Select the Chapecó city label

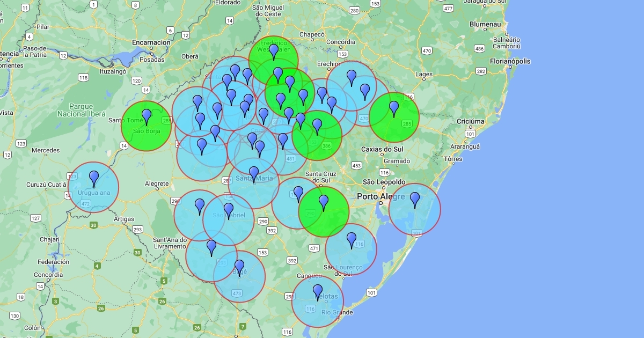pyautogui.click(x=312, y=34)
